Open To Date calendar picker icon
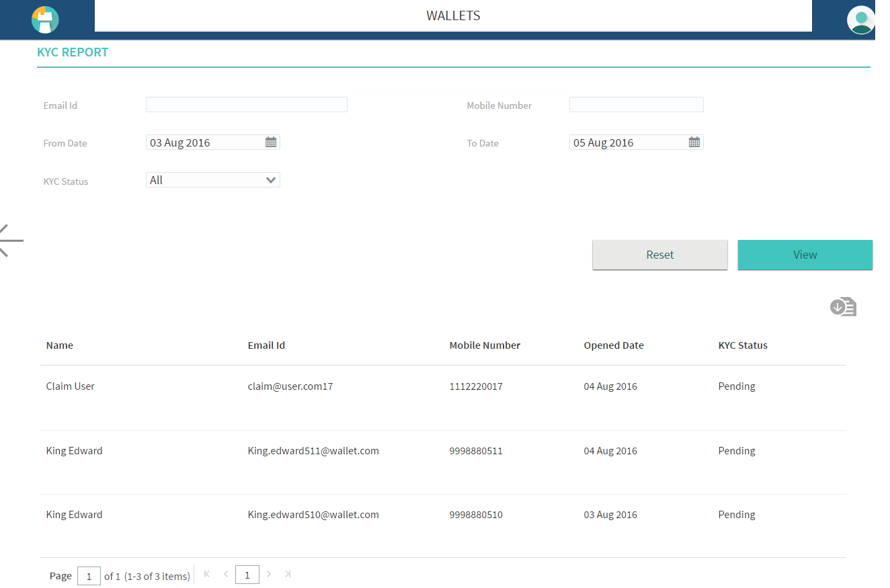The height and width of the screenshot is (588, 890). click(x=694, y=142)
